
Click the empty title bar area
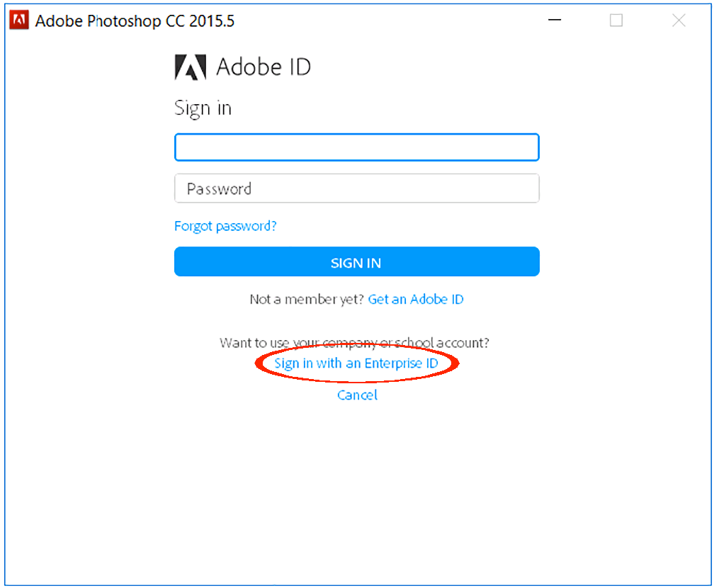click(x=390, y=21)
